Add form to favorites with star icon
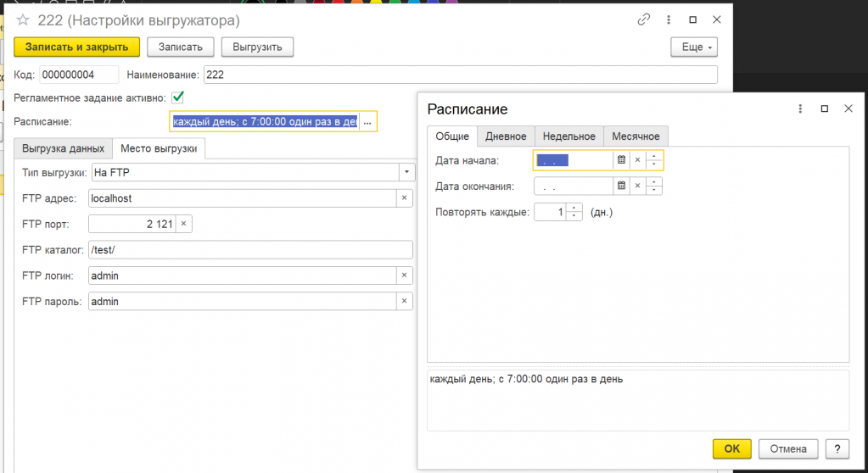The image size is (868, 473). [24, 19]
